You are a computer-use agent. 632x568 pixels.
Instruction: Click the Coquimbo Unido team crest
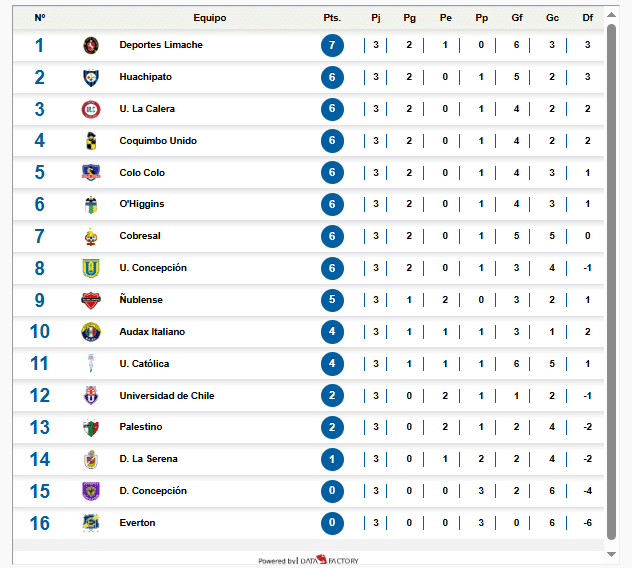click(91, 141)
